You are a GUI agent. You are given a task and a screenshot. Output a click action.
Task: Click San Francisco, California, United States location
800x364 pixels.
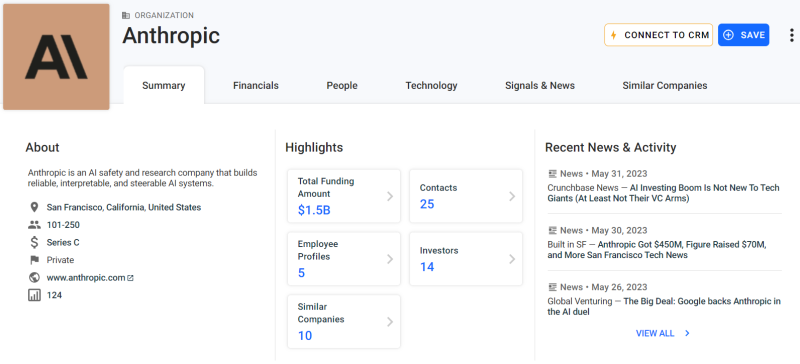[124, 207]
